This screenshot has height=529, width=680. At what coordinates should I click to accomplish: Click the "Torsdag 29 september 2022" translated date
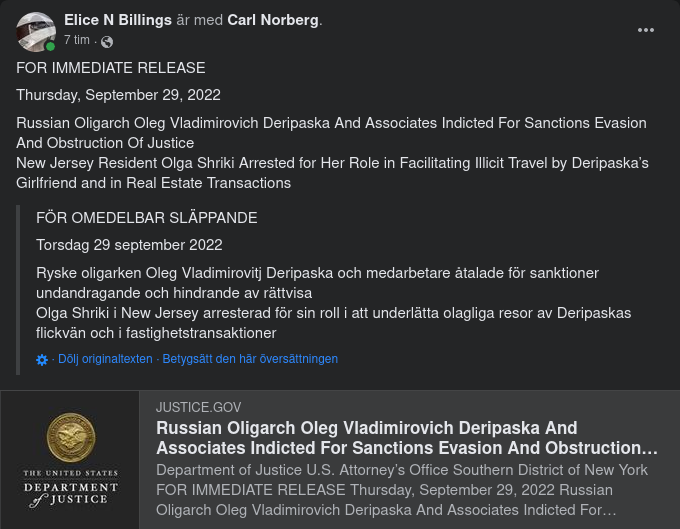pos(129,245)
